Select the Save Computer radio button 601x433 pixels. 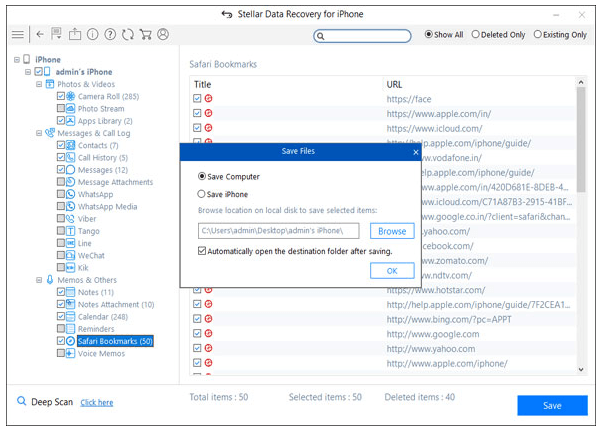202,176
